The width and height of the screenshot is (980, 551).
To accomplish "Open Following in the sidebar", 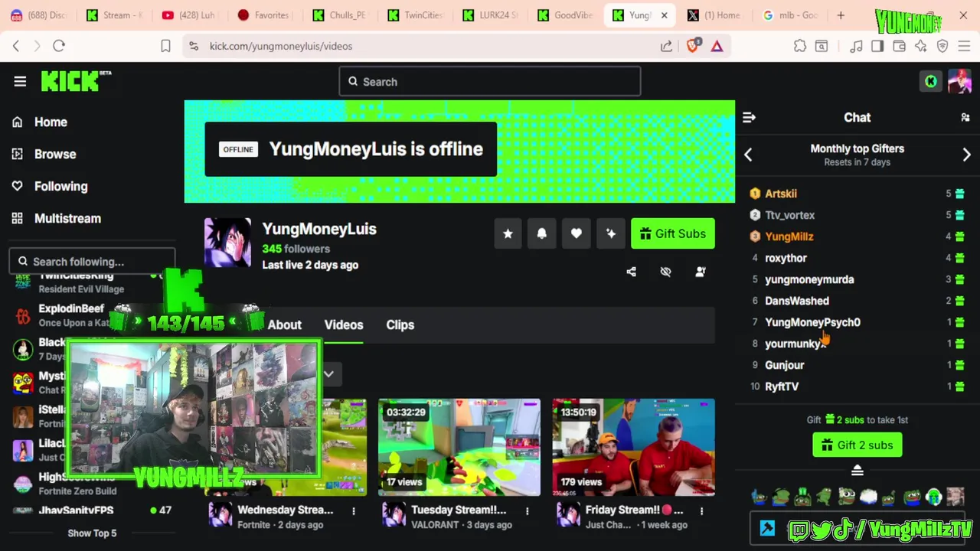I will click(60, 186).
